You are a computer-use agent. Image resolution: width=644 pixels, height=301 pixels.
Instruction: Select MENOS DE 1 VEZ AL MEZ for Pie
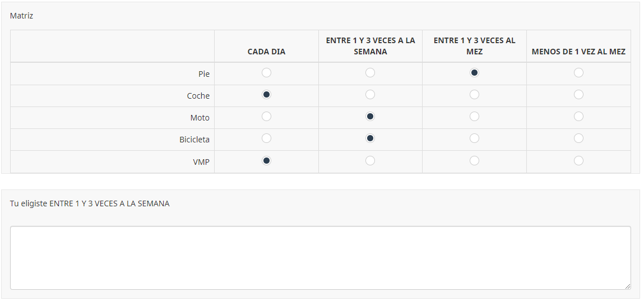pos(578,73)
